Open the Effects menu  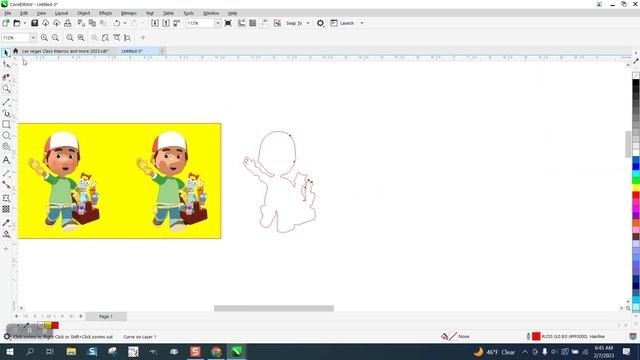105,13
